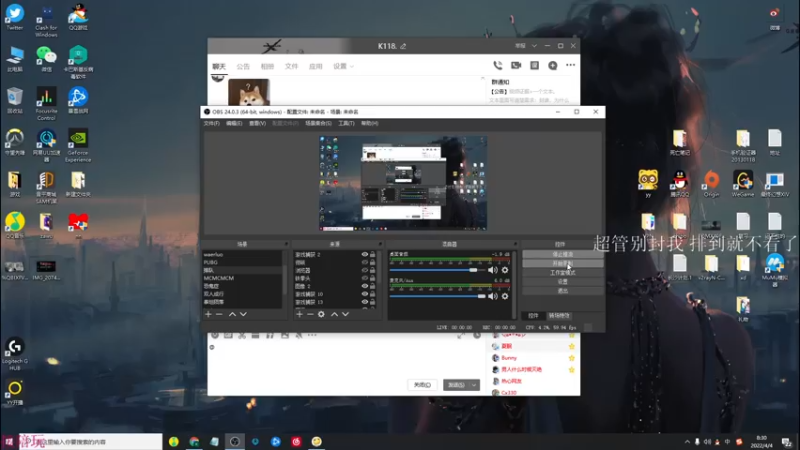
Task: Add a new source with plus icon
Action: click(299, 314)
